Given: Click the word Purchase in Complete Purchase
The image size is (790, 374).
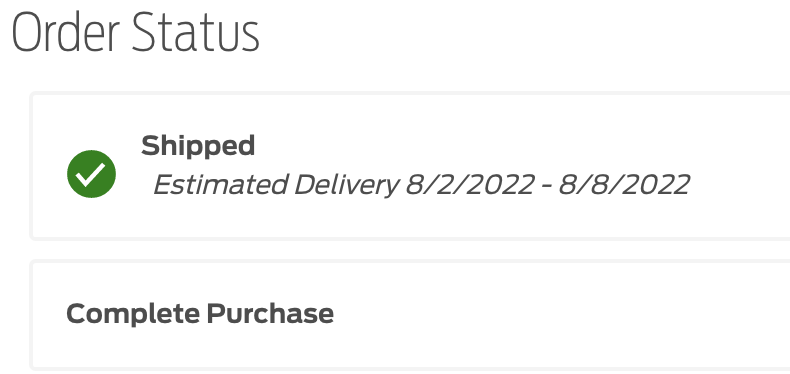Looking at the screenshot, I should click(270, 314).
